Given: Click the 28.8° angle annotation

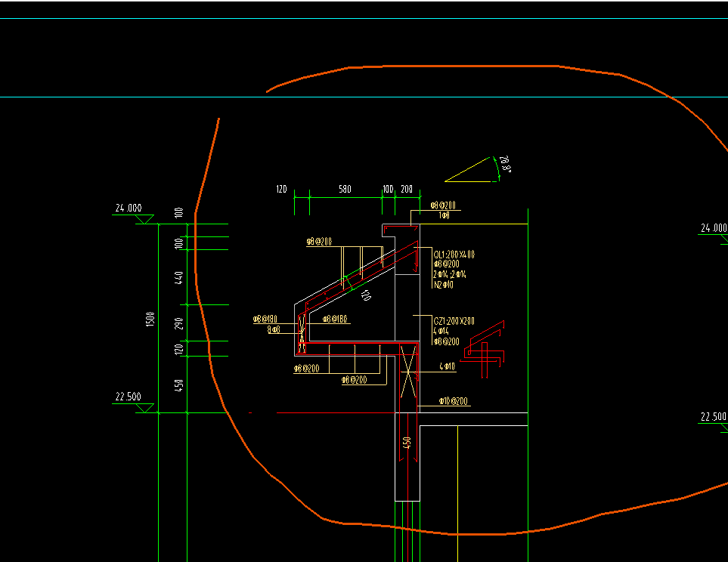Looking at the screenshot, I should pos(507,164).
